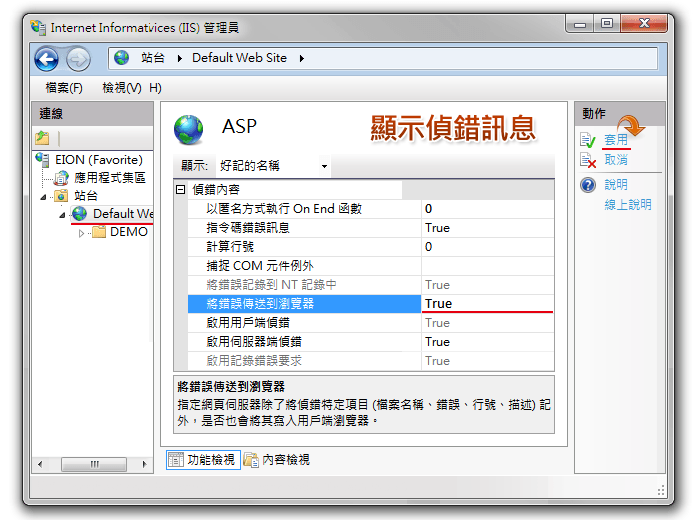Click the EION server icon in tree
This screenshot has height=520, width=700.
pyautogui.click(x=42, y=159)
